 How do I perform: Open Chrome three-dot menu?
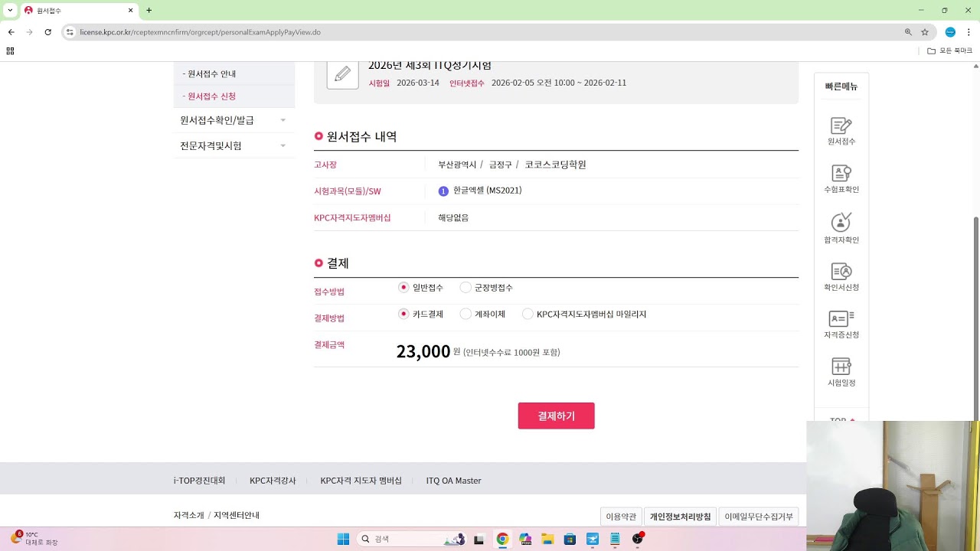[x=969, y=32]
